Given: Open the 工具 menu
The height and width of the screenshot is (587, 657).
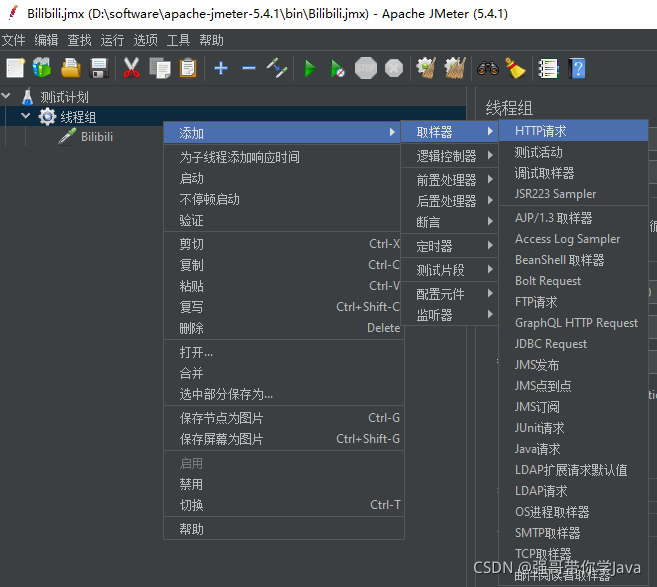Looking at the screenshot, I should (x=178, y=40).
